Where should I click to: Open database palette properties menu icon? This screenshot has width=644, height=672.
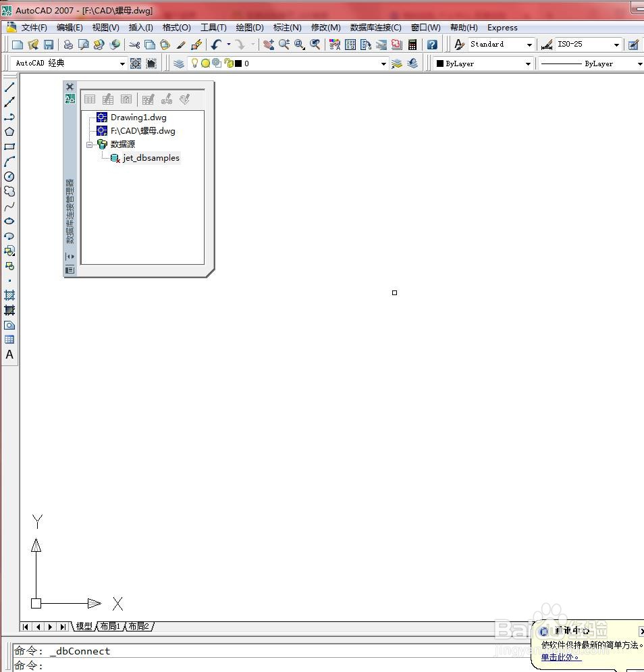(70, 270)
